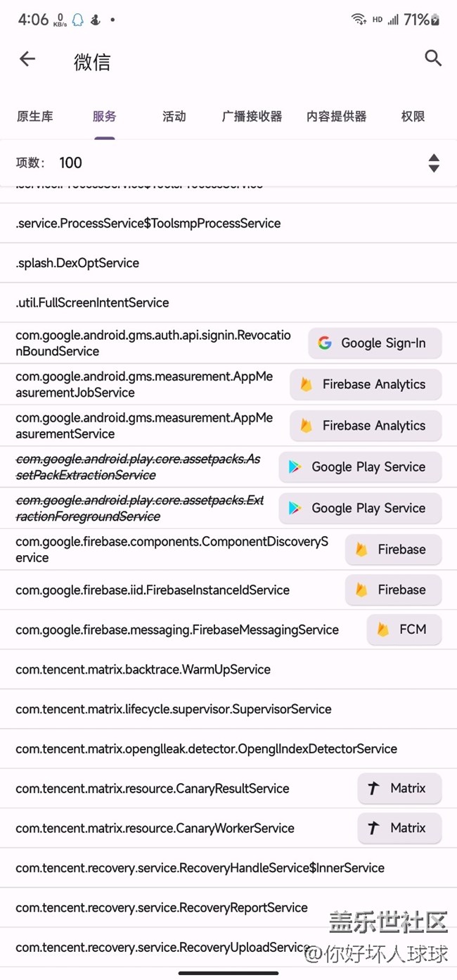The image size is (457, 980).
Task: Open the RecoveryUploadService row
Action: click(x=228, y=948)
